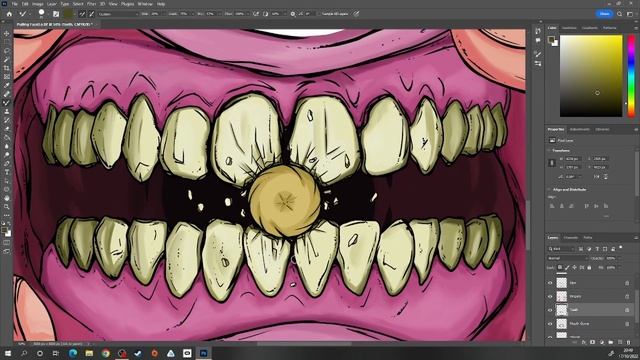Click the Teeth layer thumbnail
Screen dimensions: 640x360
[562, 310]
